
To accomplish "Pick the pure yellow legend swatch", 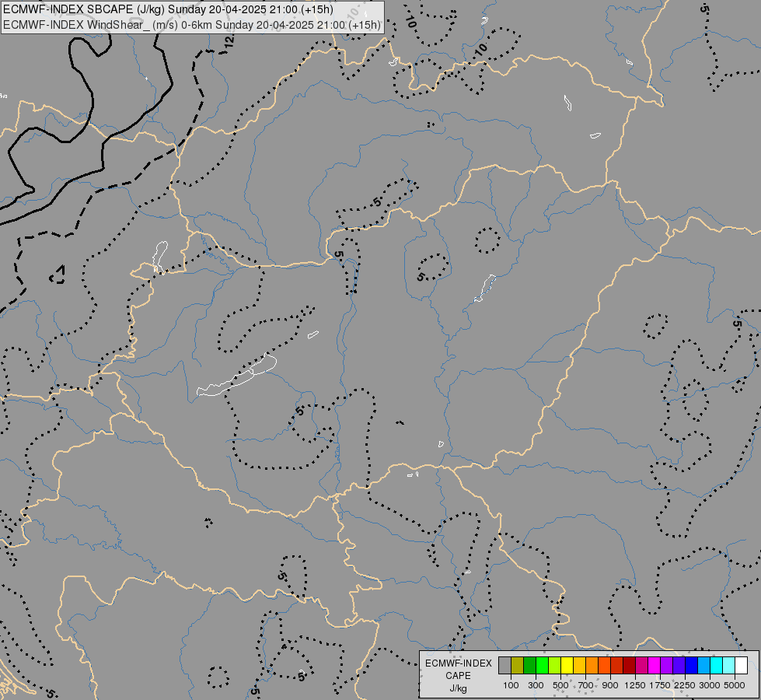I will tap(567, 666).
